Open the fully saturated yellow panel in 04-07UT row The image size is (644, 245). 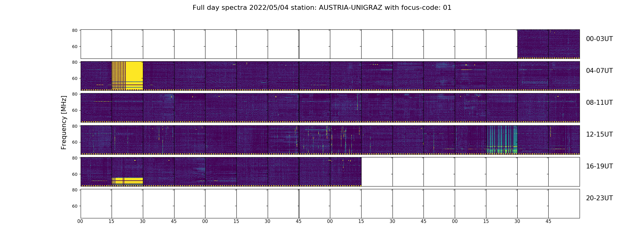click(x=127, y=76)
